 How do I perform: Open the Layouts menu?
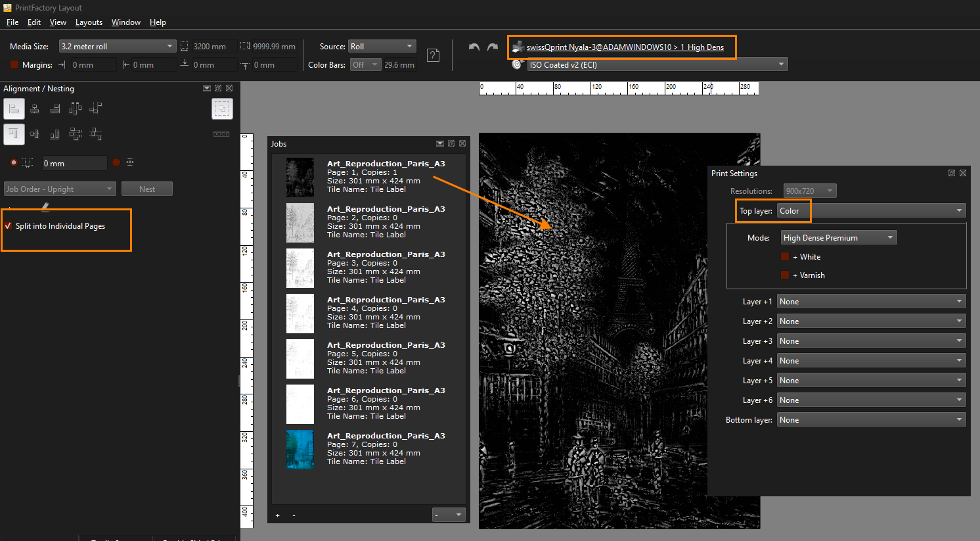[89, 22]
